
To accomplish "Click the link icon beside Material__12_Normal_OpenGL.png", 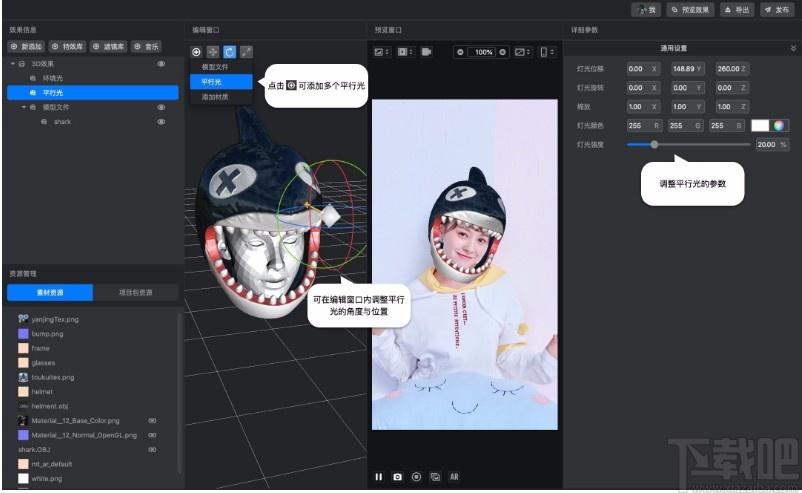I will tap(152, 435).
